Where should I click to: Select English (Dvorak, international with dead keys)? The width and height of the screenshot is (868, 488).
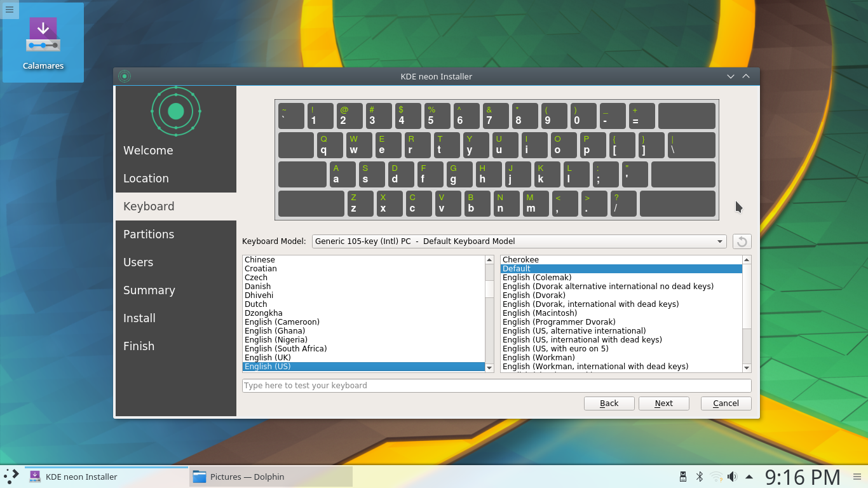[621, 304]
